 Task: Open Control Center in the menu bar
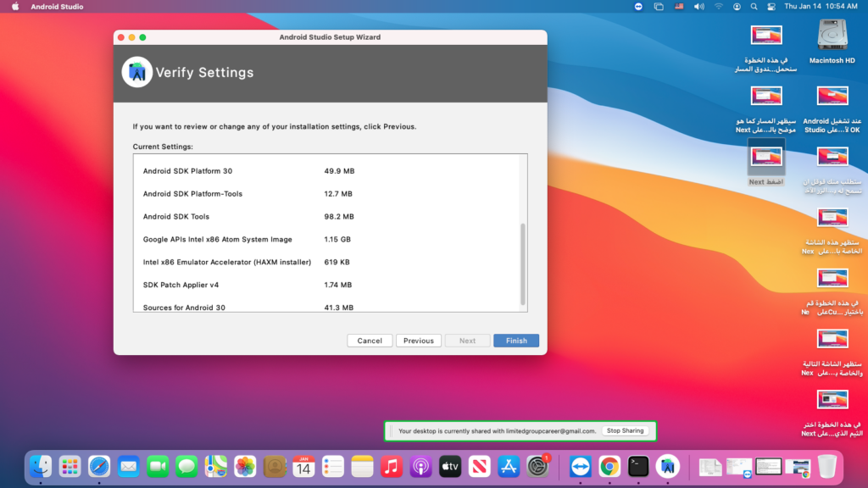(x=771, y=7)
